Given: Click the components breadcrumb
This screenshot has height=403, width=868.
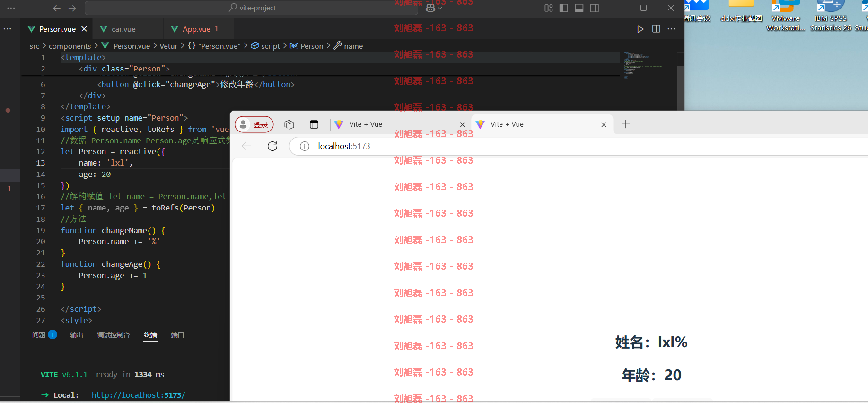Looking at the screenshot, I should click(70, 46).
